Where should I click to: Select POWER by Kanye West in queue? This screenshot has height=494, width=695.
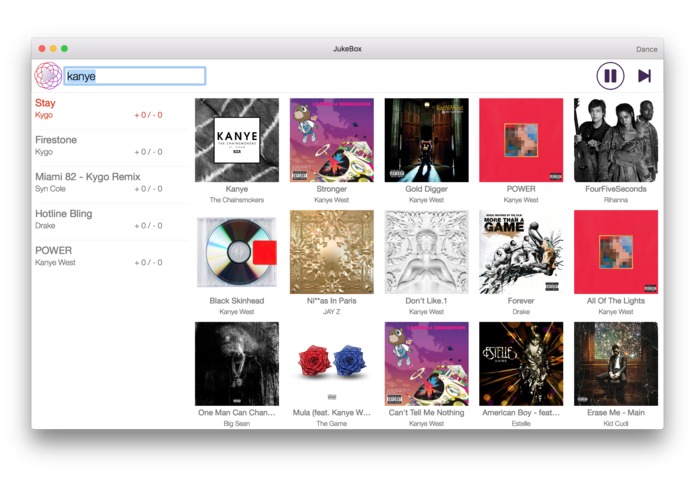tap(111, 256)
